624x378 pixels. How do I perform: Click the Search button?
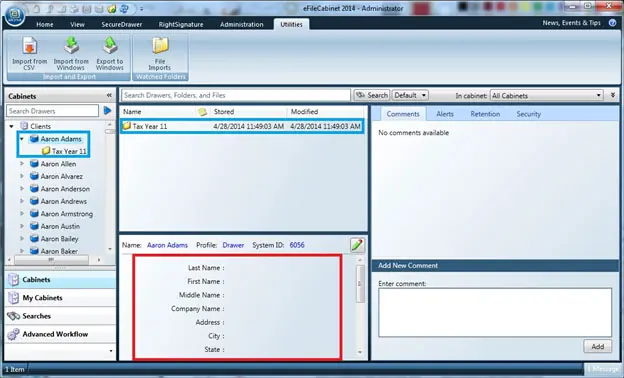[372, 95]
